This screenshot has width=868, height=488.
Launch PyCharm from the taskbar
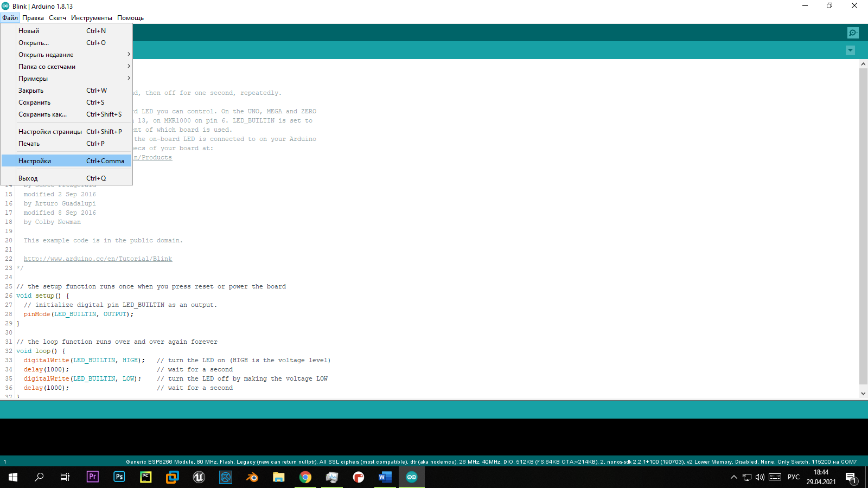(146, 477)
